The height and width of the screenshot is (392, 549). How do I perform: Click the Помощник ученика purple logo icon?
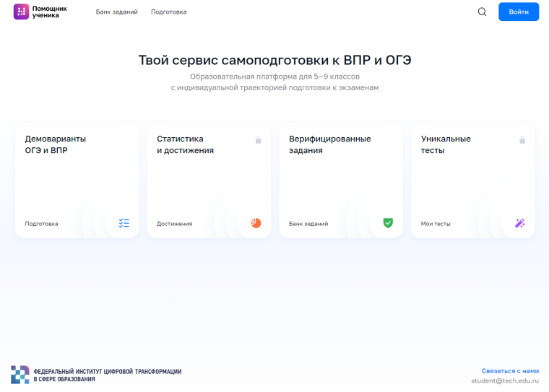(21, 12)
